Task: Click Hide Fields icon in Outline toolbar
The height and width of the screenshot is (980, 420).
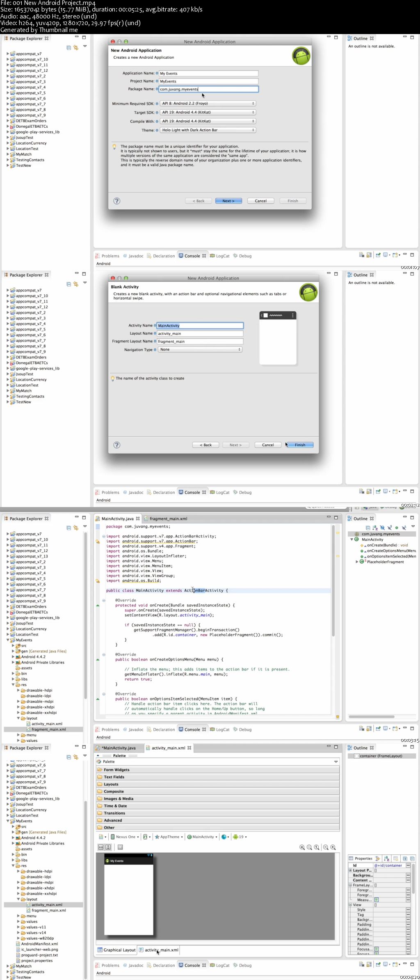Action: click(382, 528)
